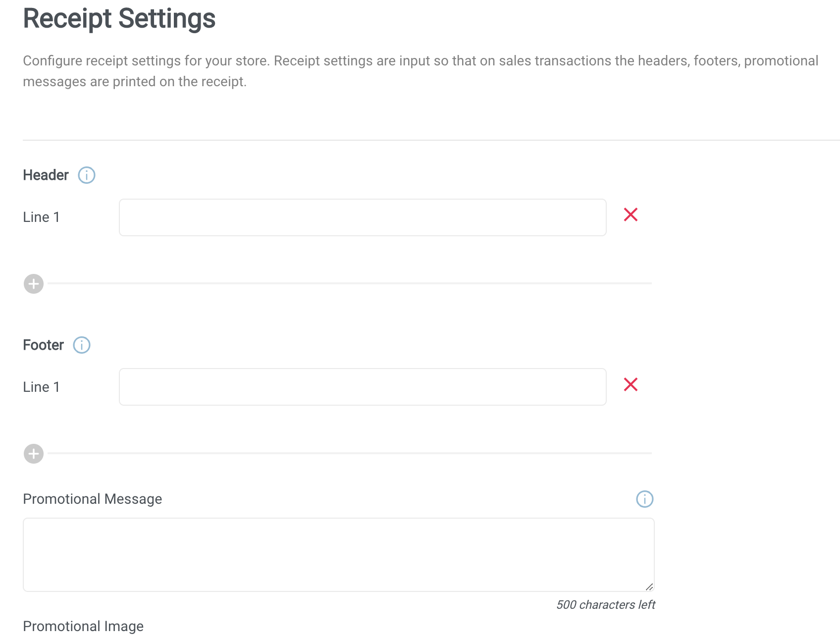840x638 pixels.
Task: Click the 'Configure receipt settings' description
Action: coord(420,71)
